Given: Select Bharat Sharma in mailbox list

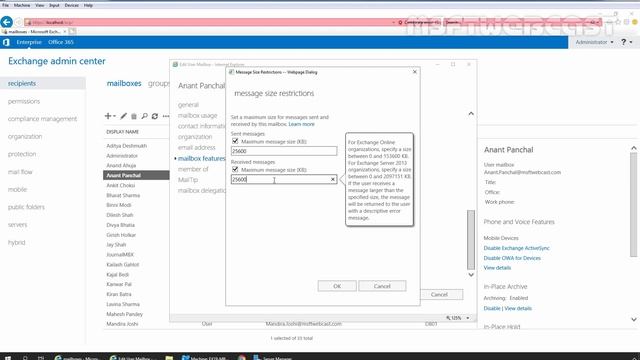Looking at the screenshot, I should click(123, 195).
